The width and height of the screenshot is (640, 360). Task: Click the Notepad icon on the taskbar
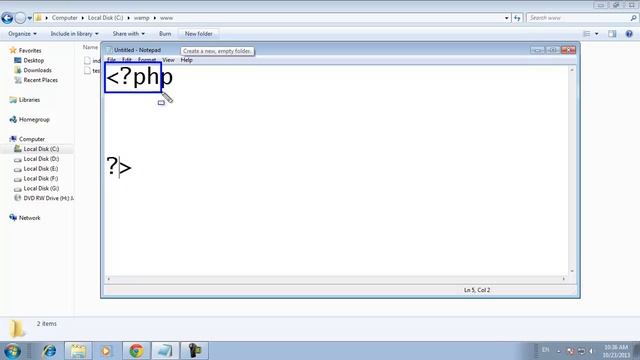point(165,351)
